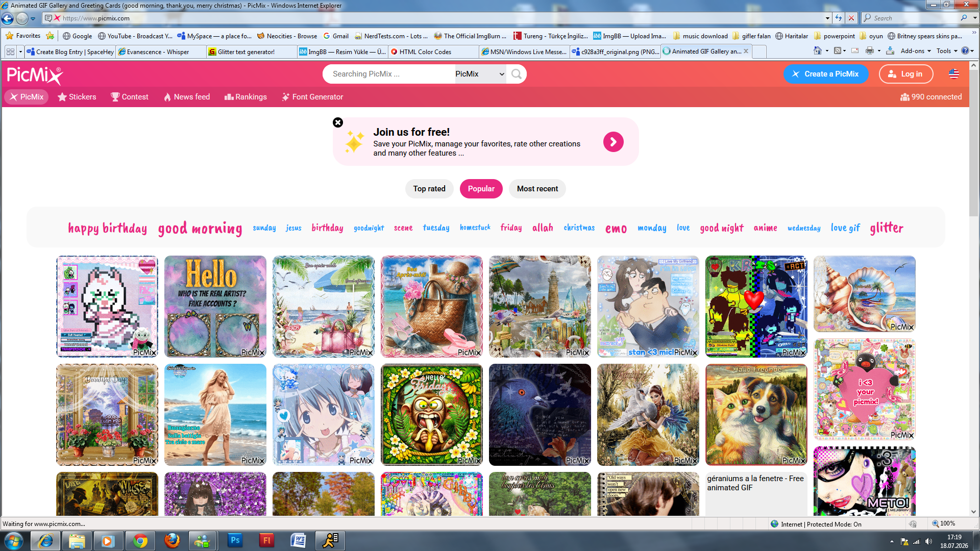The height and width of the screenshot is (551, 980).
Task: Close the Animated GIF Gallery tab
Action: tap(746, 51)
